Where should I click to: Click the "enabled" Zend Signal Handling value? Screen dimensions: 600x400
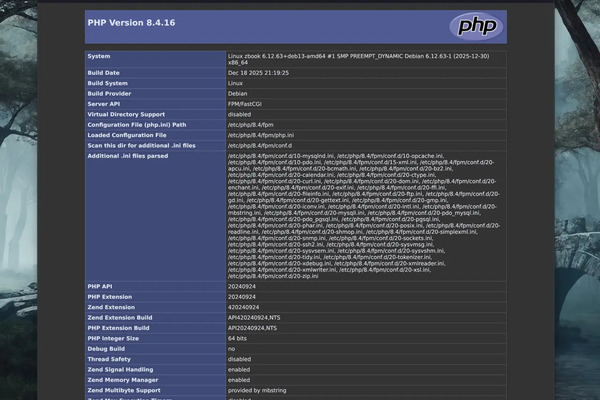tap(239, 369)
